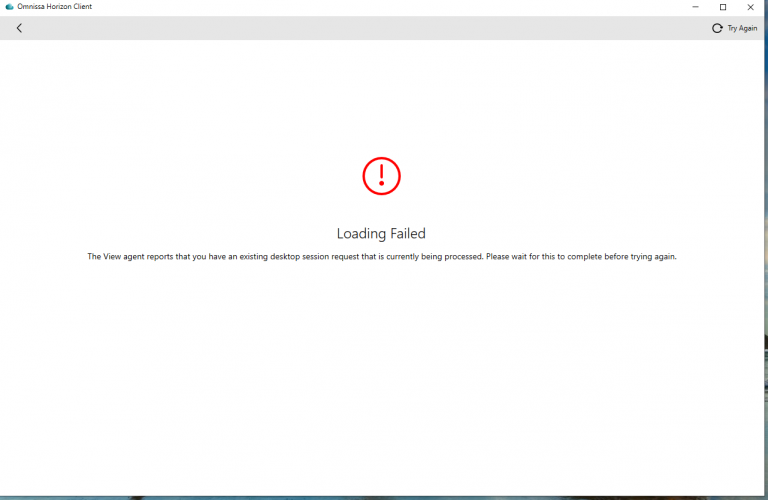Click the Try Again label
The width and height of the screenshot is (768, 500).
coord(742,28)
